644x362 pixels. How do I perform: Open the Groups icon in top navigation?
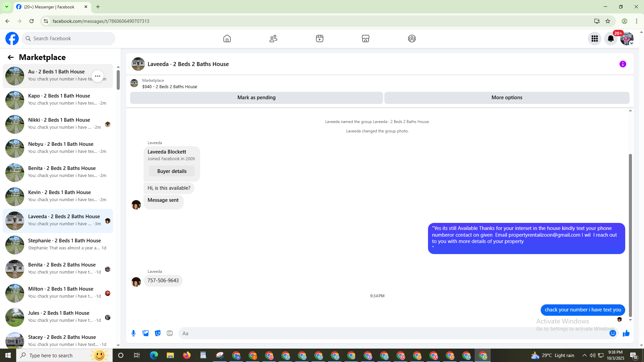pos(412,39)
